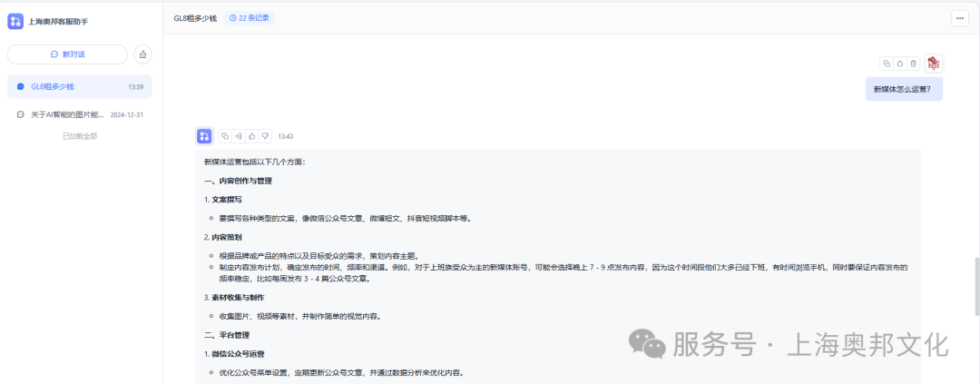The height and width of the screenshot is (384, 980).
Task: Click the 2024-12-31 date in sidebar
Action: tap(127, 115)
